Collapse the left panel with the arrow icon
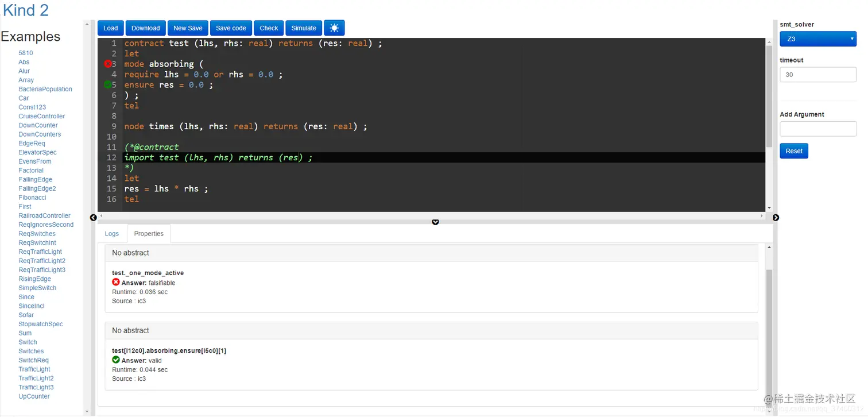The height and width of the screenshot is (417, 868). [94, 218]
